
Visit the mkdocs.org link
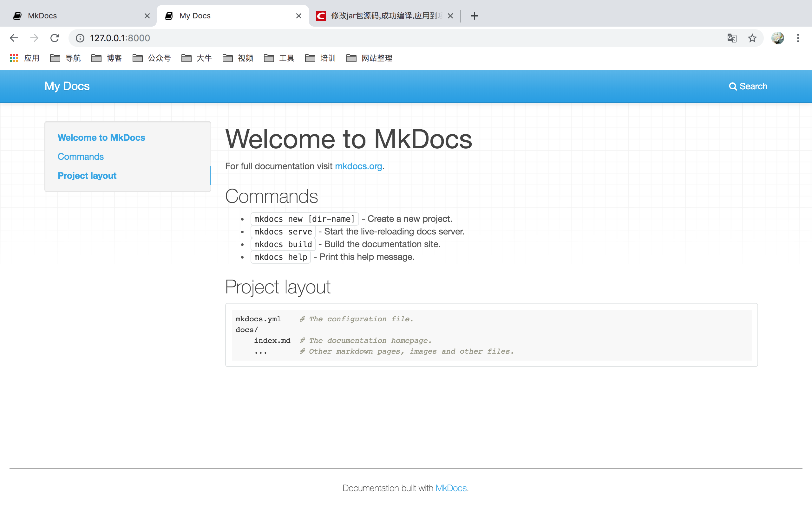pos(358,166)
